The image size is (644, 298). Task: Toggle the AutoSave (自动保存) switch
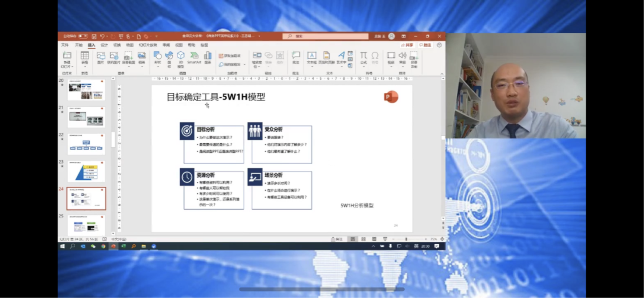click(83, 36)
